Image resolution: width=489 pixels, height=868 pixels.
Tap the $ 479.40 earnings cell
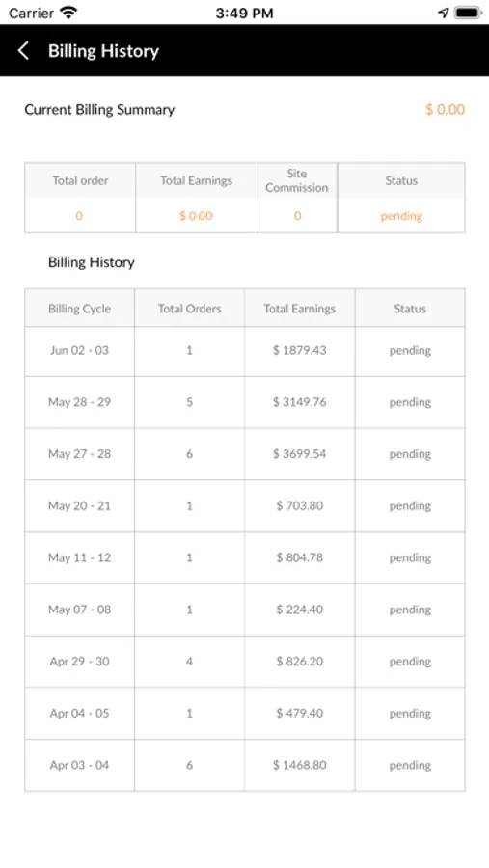[300, 713]
